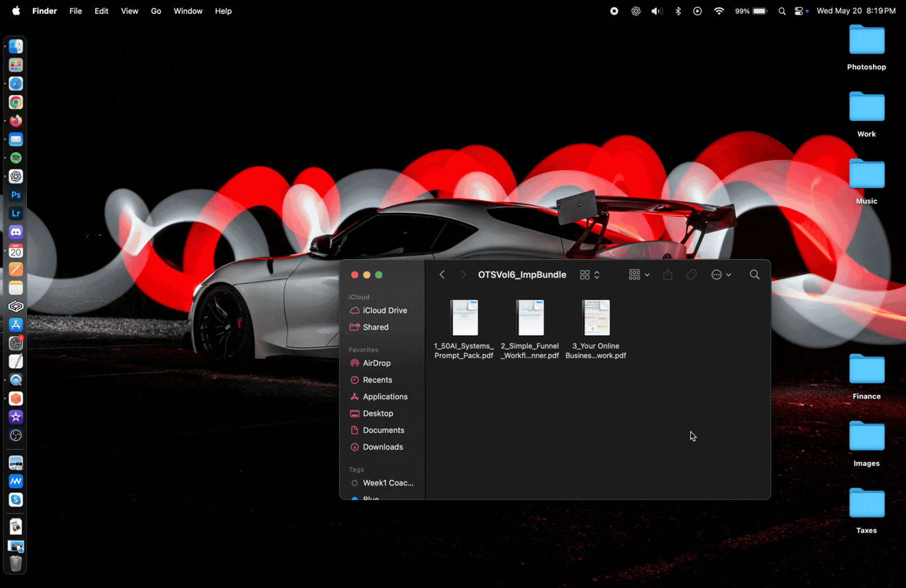
Task: Launch Lightroom from the Dock
Action: [x=16, y=214]
